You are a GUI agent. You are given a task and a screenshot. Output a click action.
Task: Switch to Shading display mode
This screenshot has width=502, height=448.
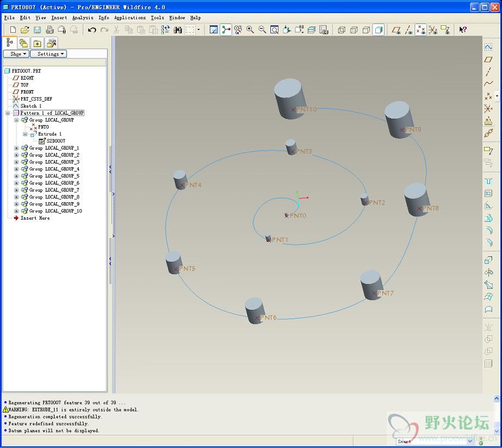379,30
